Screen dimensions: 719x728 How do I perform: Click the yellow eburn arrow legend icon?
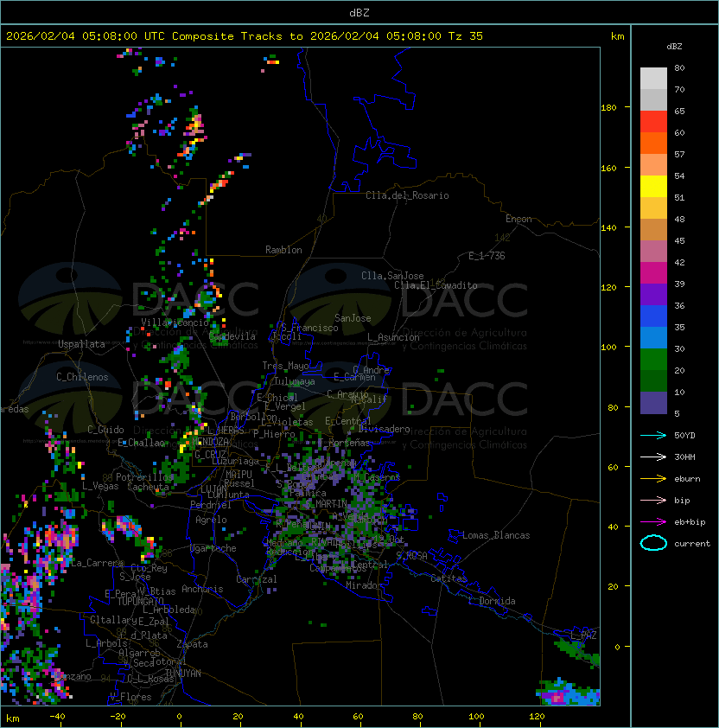coord(653,479)
